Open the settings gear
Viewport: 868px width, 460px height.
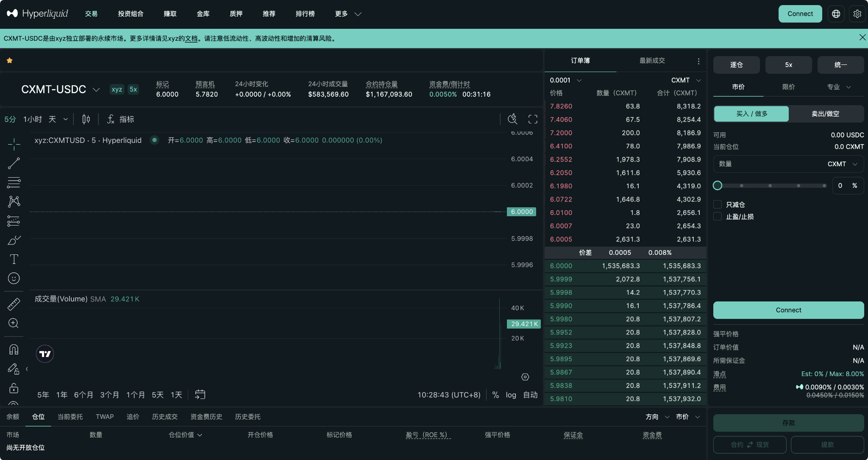coord(857,14)
